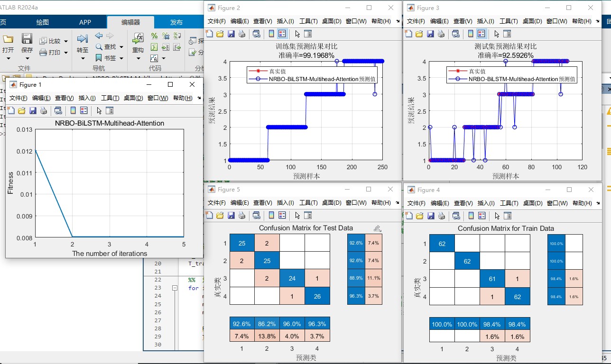The image size is (611, 364).
Task: Open Property Inspector in Figure 1 toolbar
Action: pos(110,110)
